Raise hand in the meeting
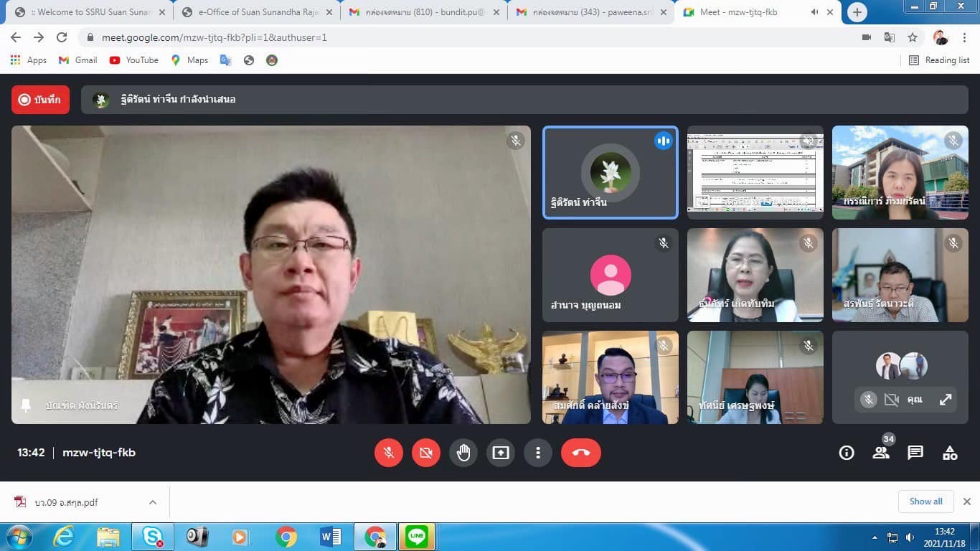 463,453
